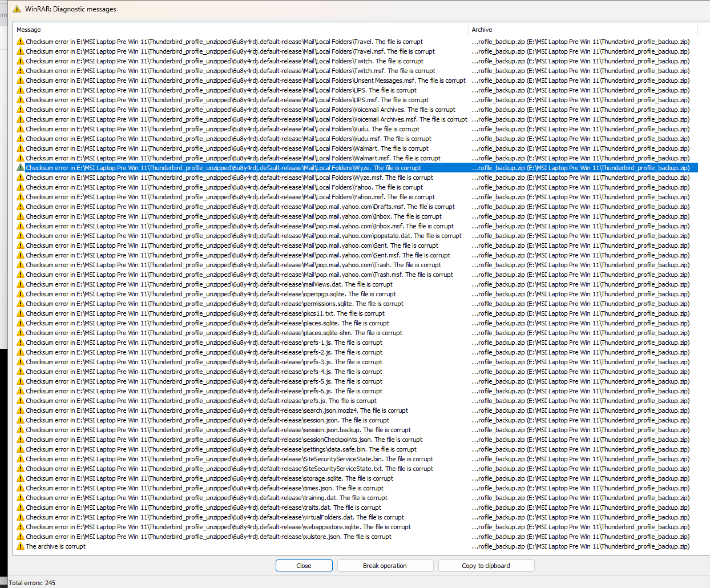Select the 'Local Folders\Travel.' checksum error message
This screenshot has height=588, width=710.
pyautogui.click(x=224, y=42)
